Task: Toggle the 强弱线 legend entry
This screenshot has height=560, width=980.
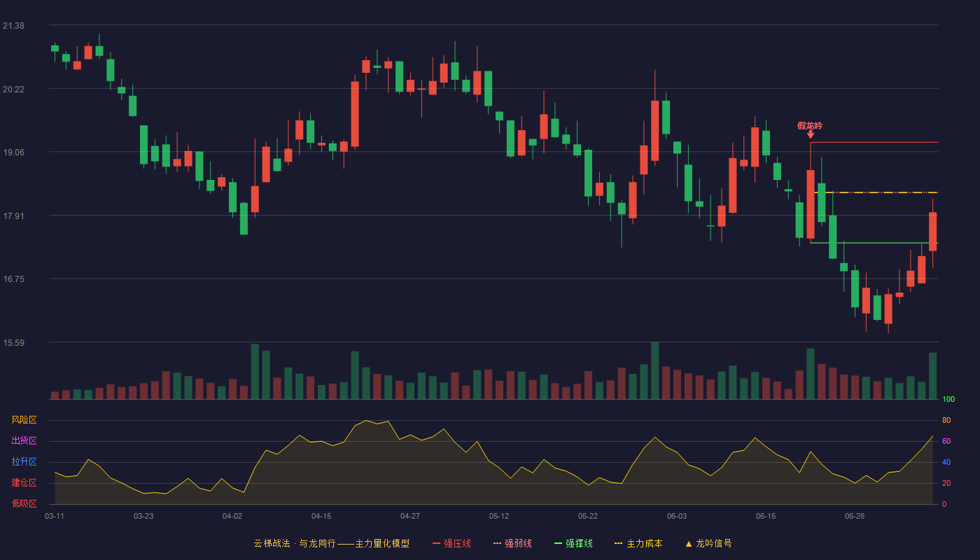Action: point(512,543)
